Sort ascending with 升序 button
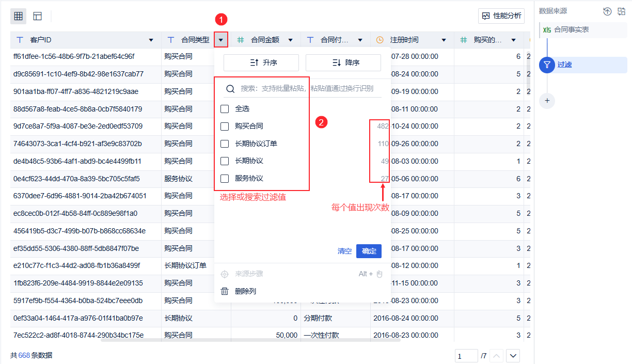The image size is (632, 364). coord(261,62)
